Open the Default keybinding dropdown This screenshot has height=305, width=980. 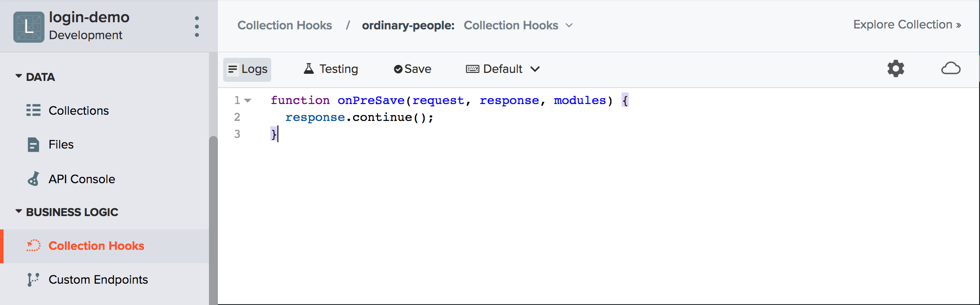pos(502,69)
